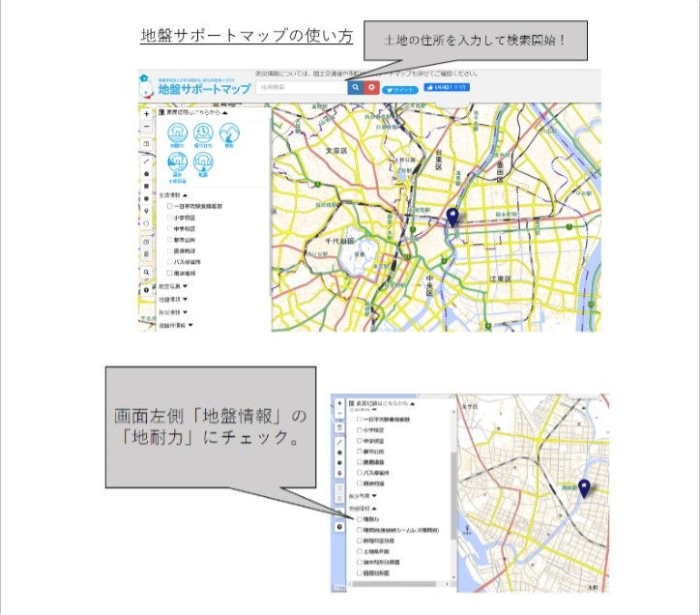Check 中学校区 box in upper panel
Screen dimensions: 700x615
(x=169, y=228)
